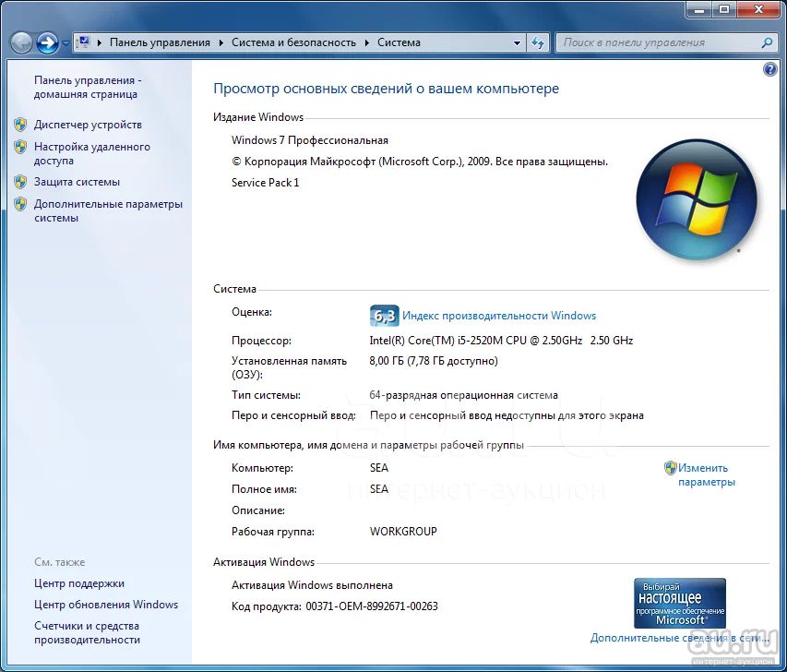Image resolution: width=787 pixels, height=672 pixels.
Task: Click the genuine Microsoft software badge
Action: click(x=679, y=603)
